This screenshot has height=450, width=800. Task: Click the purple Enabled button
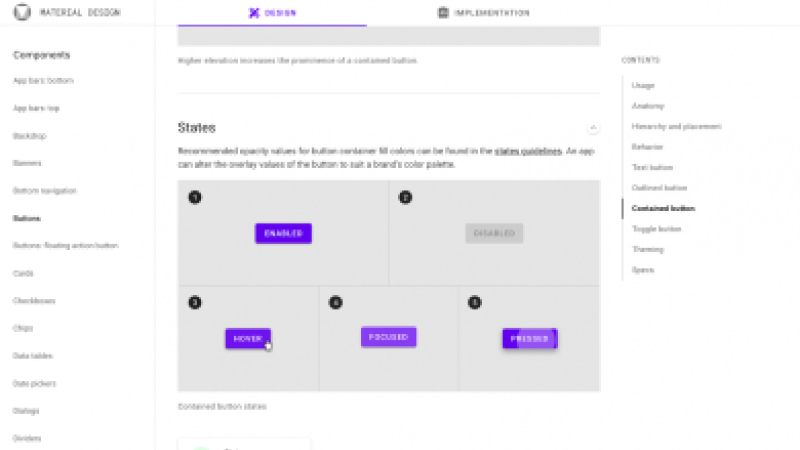[284, 233]
